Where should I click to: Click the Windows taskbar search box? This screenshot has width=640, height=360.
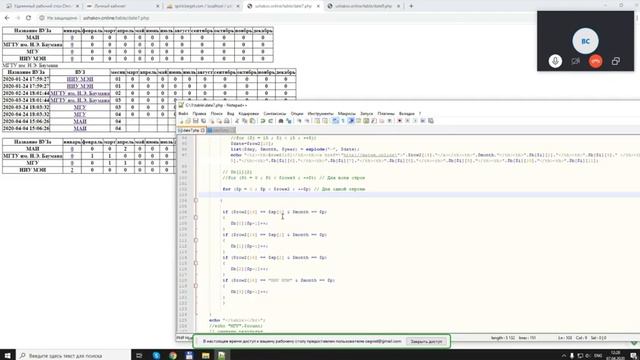click(x=73, y=355)
